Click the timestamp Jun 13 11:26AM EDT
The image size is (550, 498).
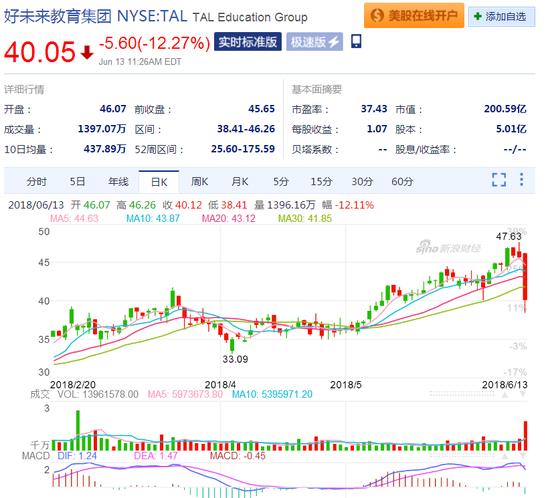coord(140,62)
